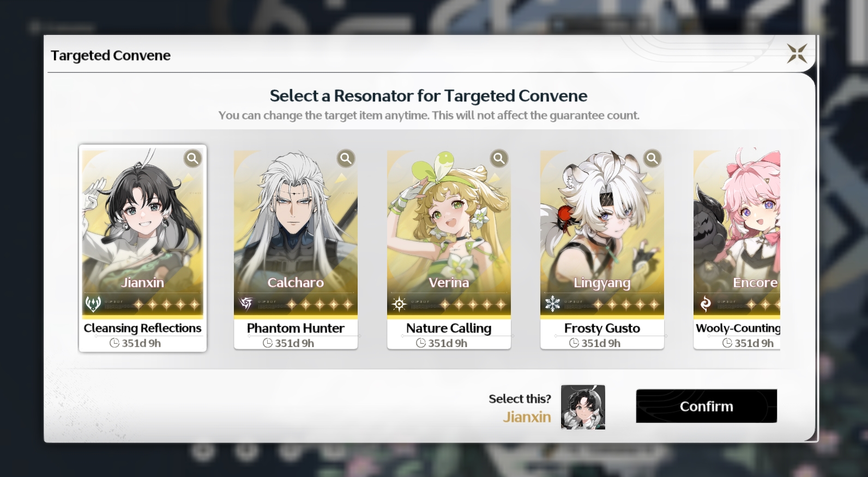Select the Calcharo resonator card
The height and width of the screenshot is (477, 868).
296,249
